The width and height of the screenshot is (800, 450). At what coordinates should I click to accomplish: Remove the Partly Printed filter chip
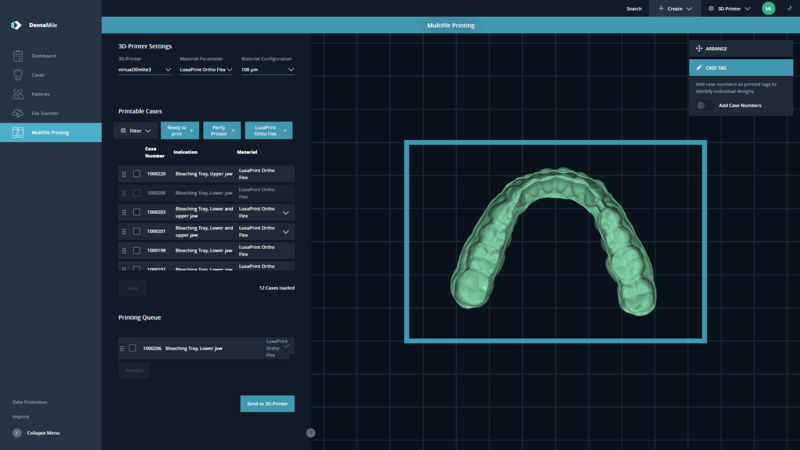pyautogui.click(x=233, y=131)
